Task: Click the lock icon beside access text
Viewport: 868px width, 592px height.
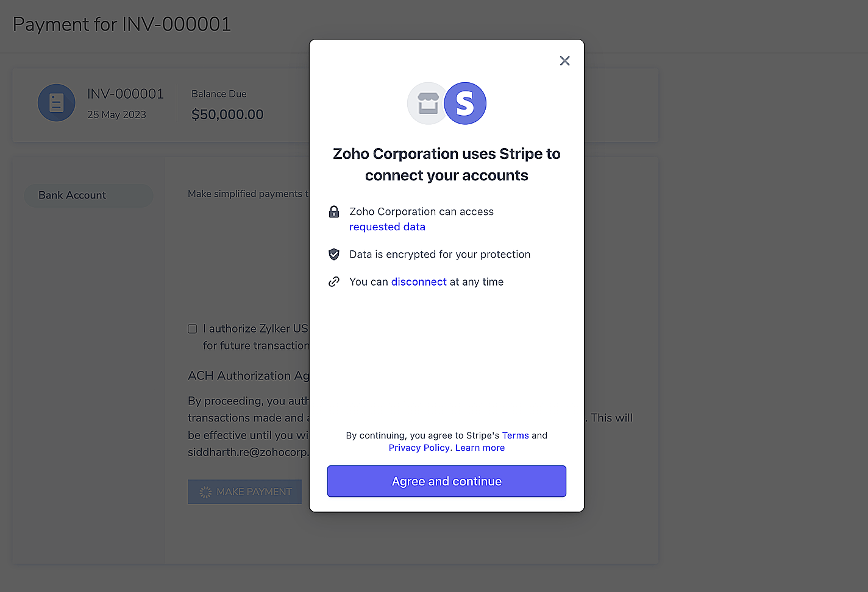Action: [334, 211]
